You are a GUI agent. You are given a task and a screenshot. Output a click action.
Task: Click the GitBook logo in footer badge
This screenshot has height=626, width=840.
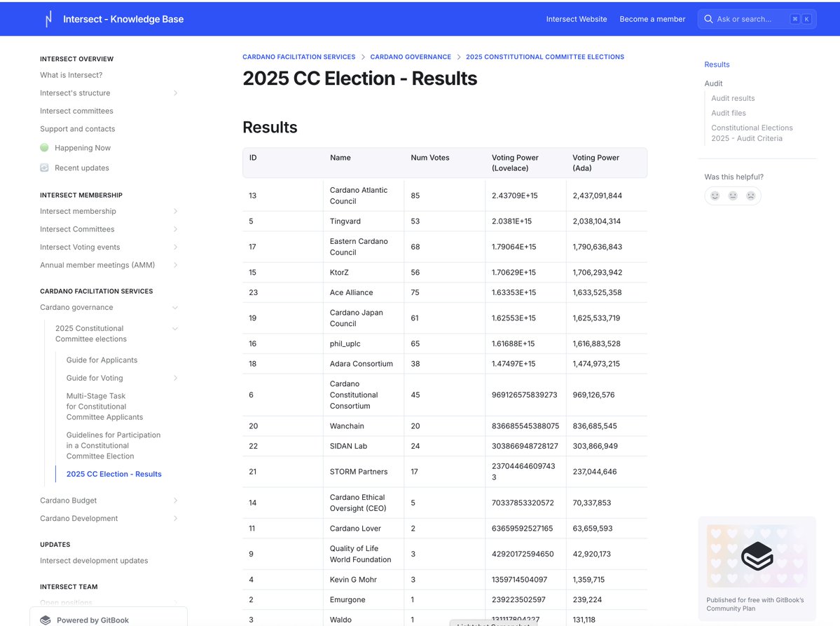(46, 620)
